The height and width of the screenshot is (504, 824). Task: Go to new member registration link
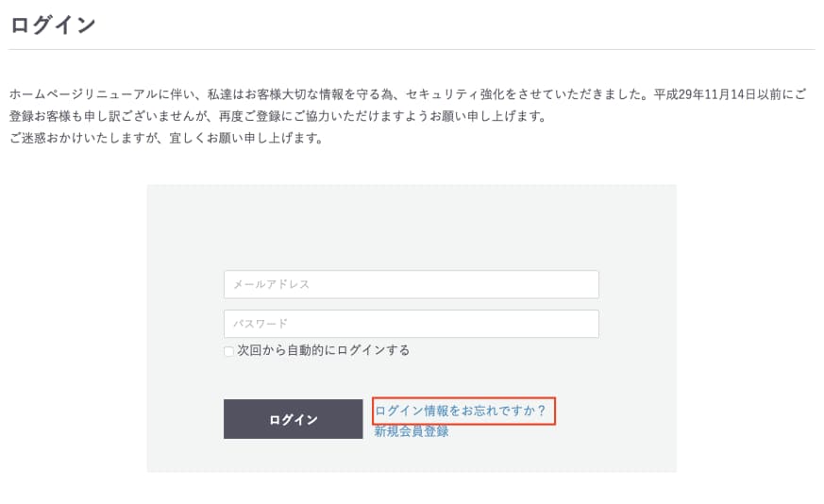point(412,431)
